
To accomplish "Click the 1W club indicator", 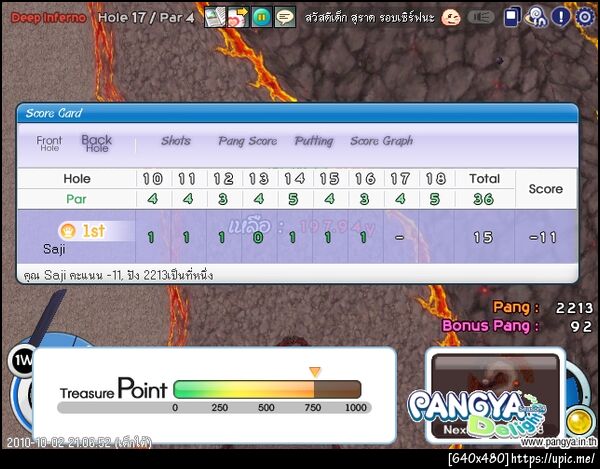I will (x=22, y=360).
